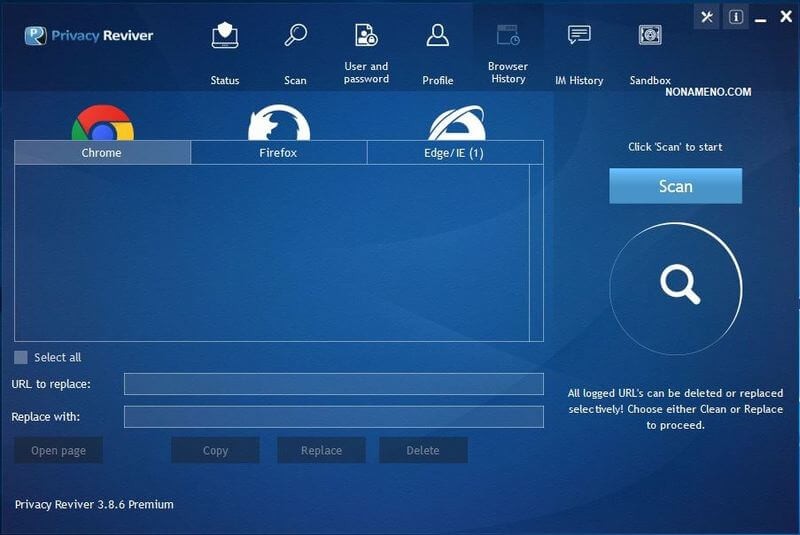The image size is (800, 535).
Task: Focus the URL to replace field
Action: (x=333, y=384)
